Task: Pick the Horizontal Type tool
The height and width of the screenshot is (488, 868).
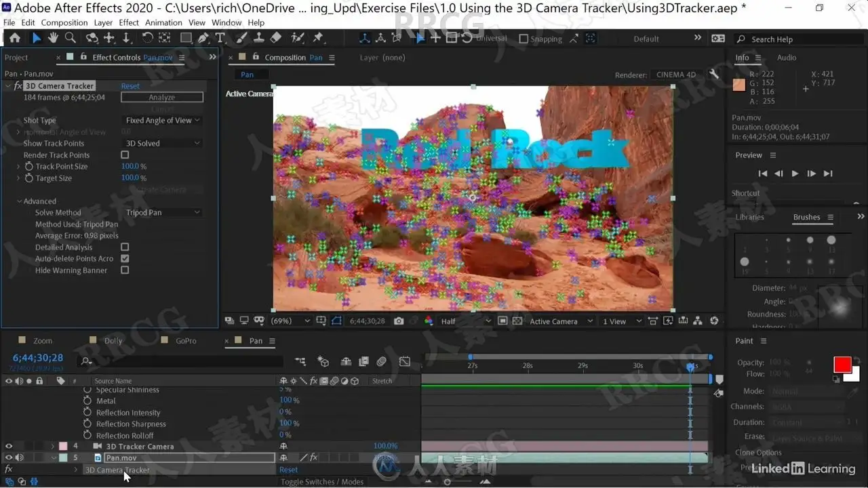Action: [x=220, y=39]
